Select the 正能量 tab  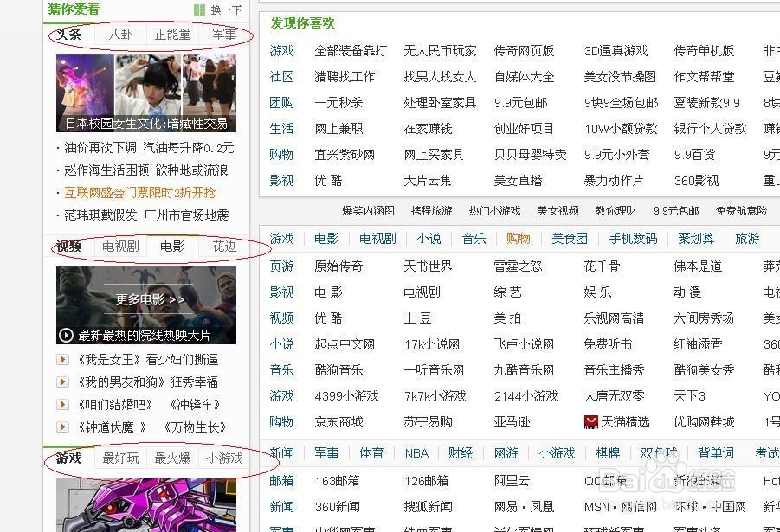172,35
